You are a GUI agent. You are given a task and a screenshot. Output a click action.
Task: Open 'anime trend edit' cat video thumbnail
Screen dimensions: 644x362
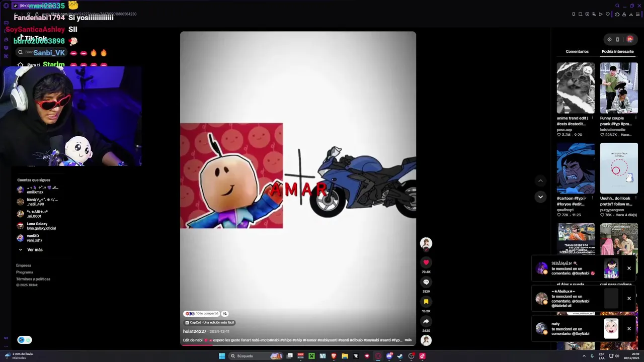[576, 88]
